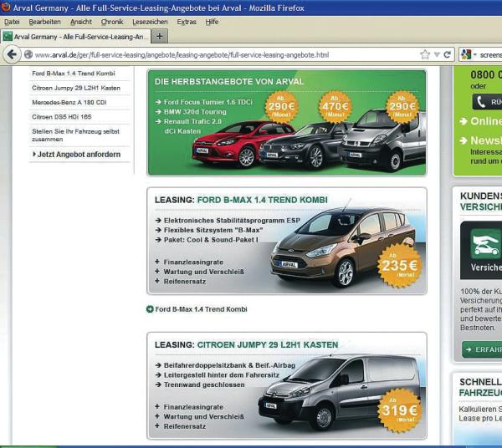Click the green Erfahren button

click(x=482, y=349)
